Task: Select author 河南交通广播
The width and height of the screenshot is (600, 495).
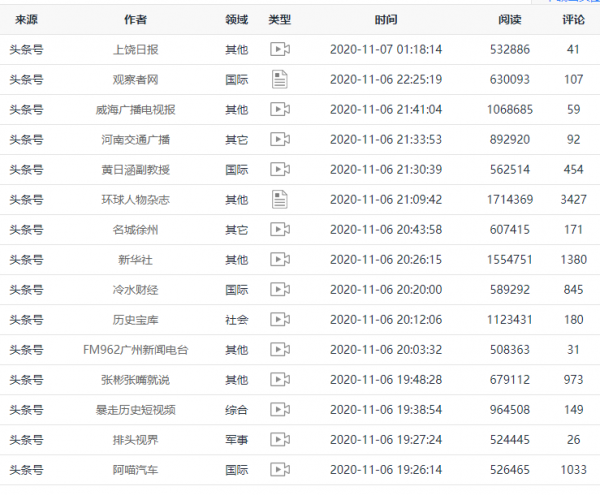Action: point(135,140)
